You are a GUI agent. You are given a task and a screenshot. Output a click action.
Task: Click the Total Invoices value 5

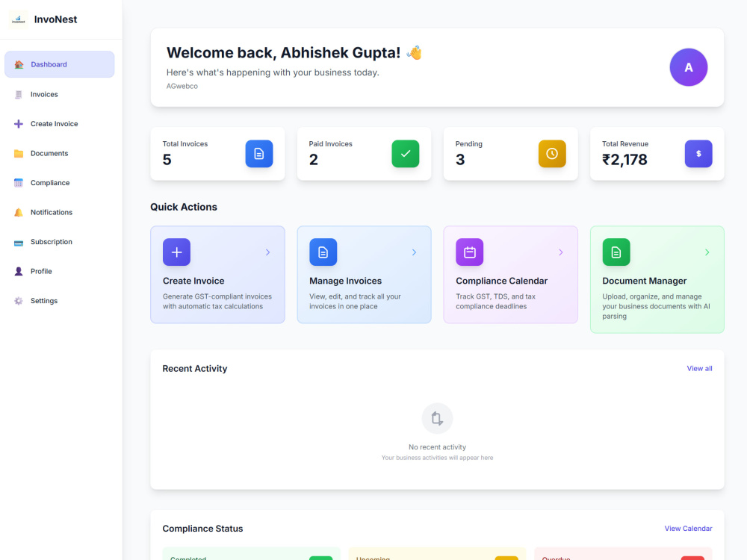tap(167, 160)
